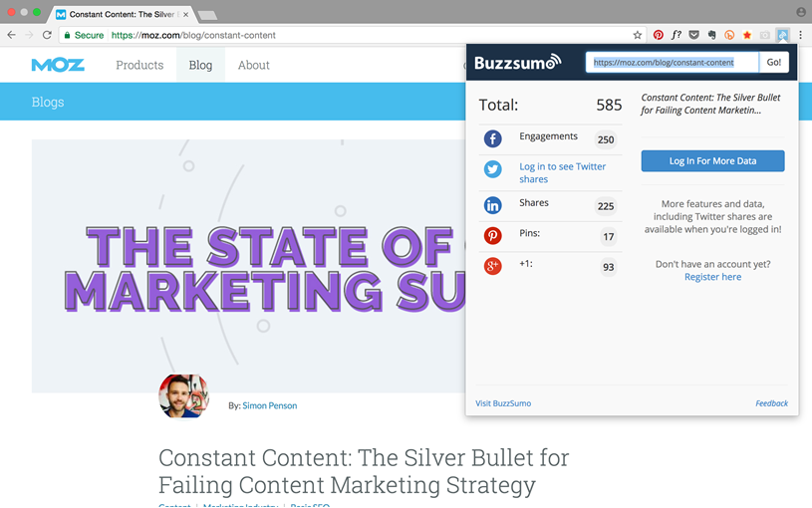Open the Pinterest browser extension
This screenshot has height=508, width=812.
tap(659, 35)
